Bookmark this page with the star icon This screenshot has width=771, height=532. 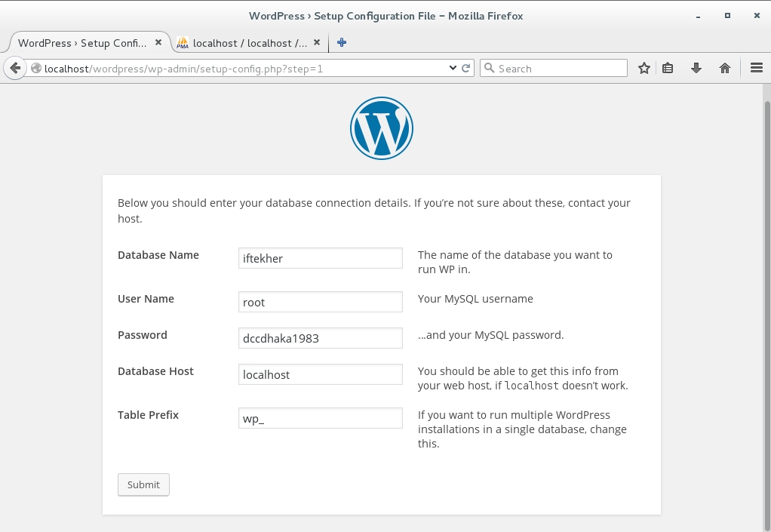[644, 67]
